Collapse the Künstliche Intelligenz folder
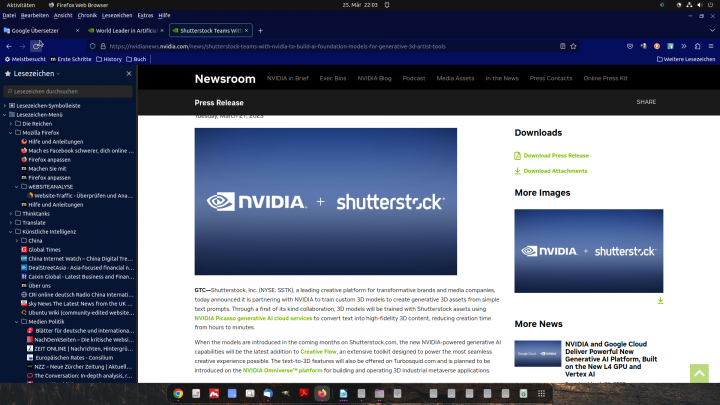This screenshot has width=720, height=405. [11, 232]
